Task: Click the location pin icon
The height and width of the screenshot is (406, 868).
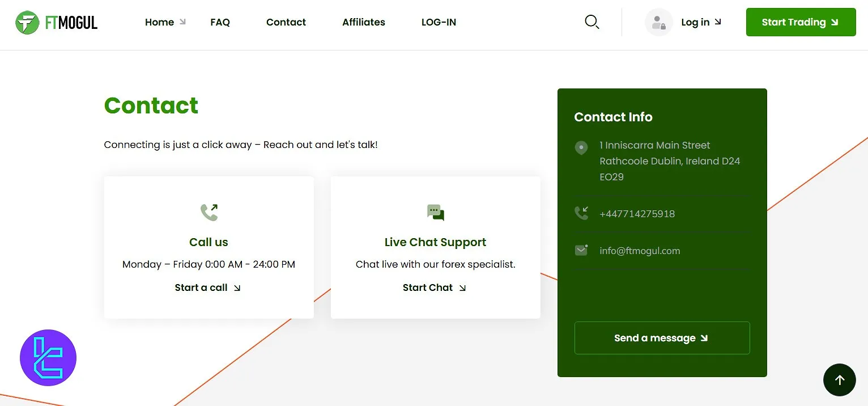Action: pos(581,148)
